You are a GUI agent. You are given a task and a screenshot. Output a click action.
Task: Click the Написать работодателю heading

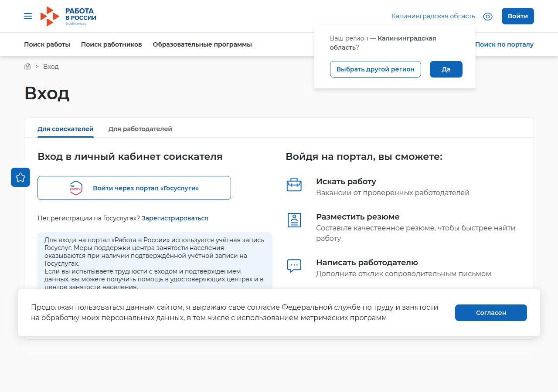pos(367,263)
